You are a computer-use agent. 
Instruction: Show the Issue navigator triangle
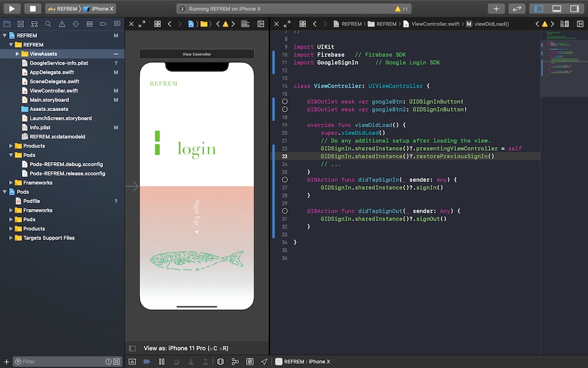(62, 24)
